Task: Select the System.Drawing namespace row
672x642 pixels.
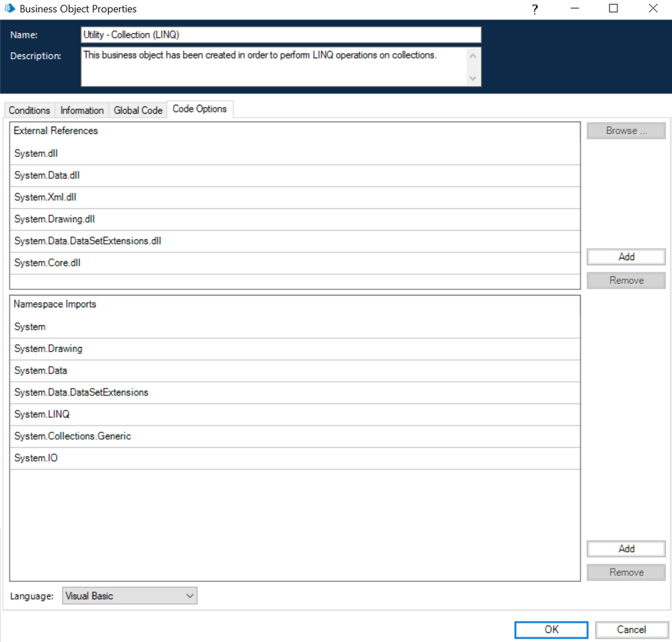Action: pyautogui.click(x=295, y=349)
